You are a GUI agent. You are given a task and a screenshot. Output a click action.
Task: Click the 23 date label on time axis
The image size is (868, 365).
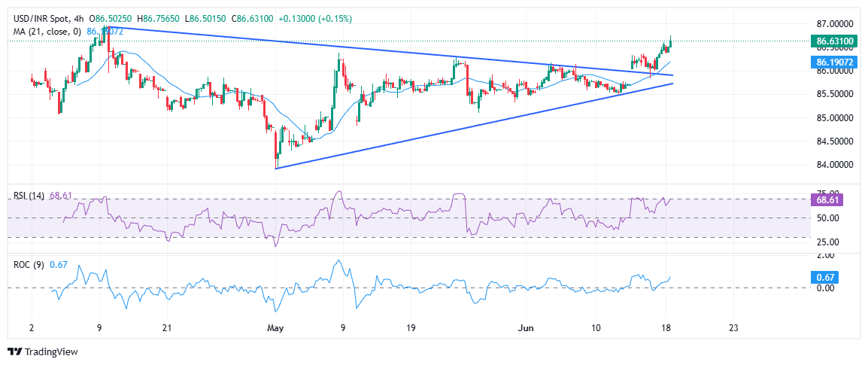(x=733, y=327)
